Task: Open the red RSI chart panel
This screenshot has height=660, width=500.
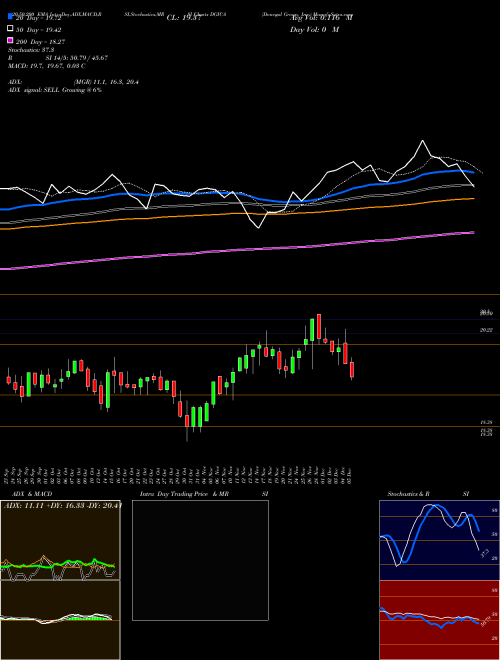Action: tap(439, 620)
